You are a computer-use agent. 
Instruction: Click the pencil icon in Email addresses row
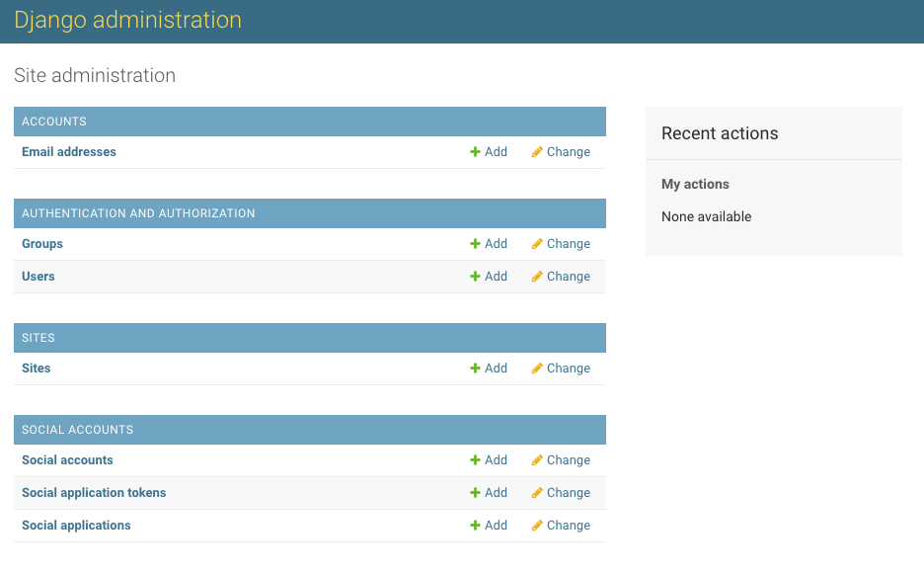(537, 152)
